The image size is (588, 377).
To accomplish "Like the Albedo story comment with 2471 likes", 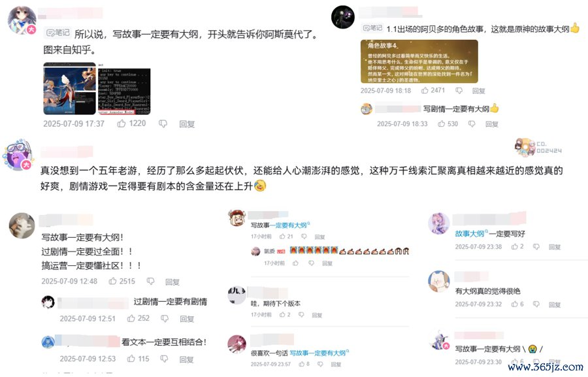I will [x=425, y=90].
